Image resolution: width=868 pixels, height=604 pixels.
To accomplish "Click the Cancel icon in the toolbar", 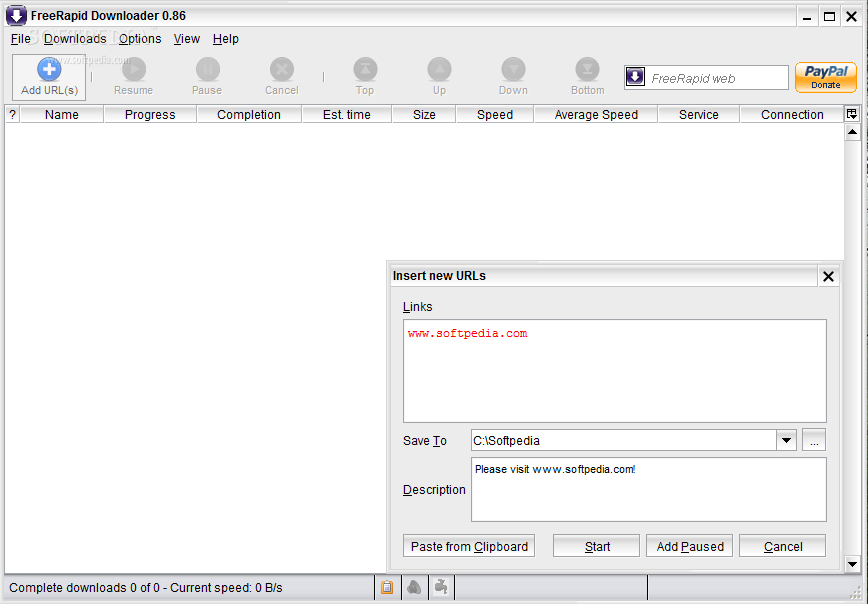I will (x=282, y=70).
